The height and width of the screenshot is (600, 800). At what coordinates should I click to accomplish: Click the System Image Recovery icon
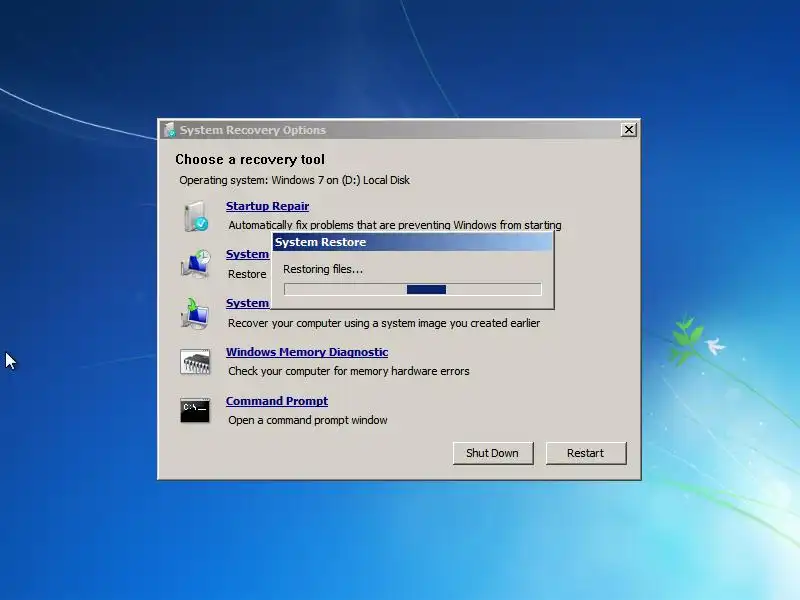(x=195, y=313)
